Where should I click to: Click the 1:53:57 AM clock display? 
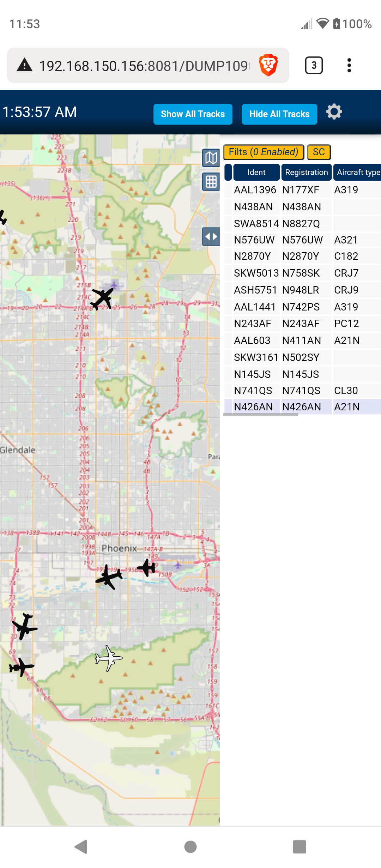pos(40,112)
